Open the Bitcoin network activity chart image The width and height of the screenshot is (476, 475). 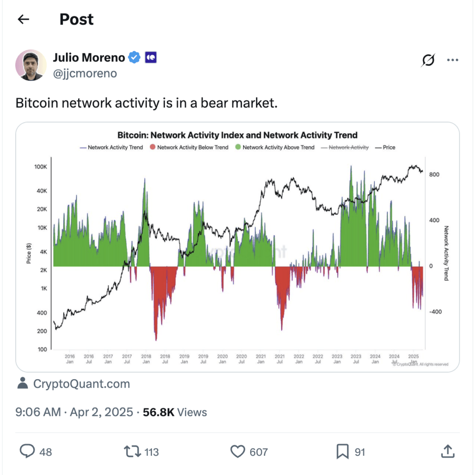tap(238, 247)
